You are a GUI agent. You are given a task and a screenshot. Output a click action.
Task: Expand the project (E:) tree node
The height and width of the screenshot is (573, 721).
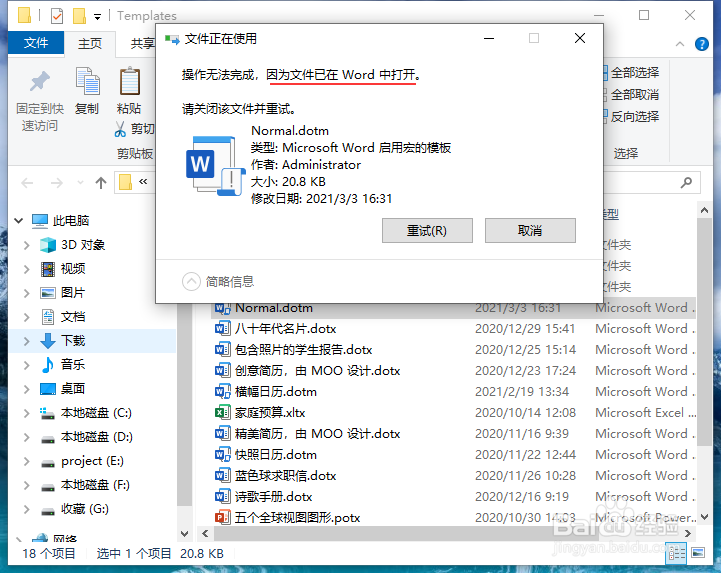[27, 461]
